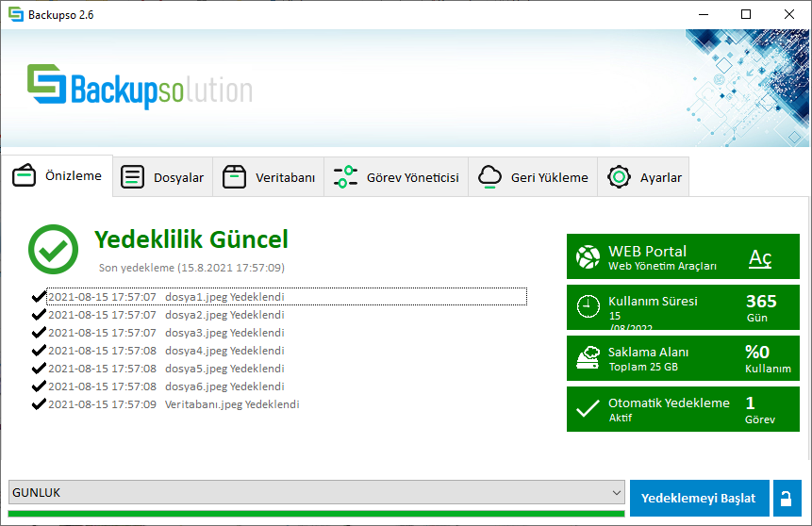Click the Otomatik Yedekleme checkmark icon
Screen dimensions: 812x526
[588, 409]
